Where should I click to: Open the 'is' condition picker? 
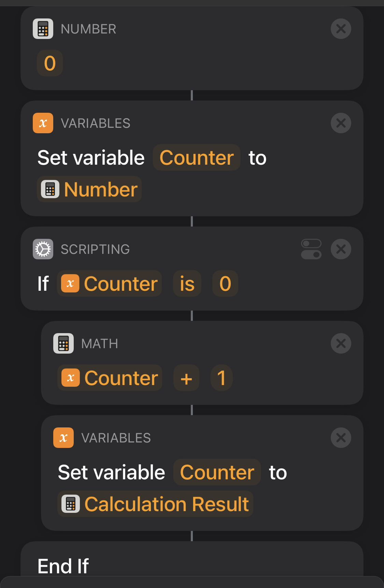[187, 284]
